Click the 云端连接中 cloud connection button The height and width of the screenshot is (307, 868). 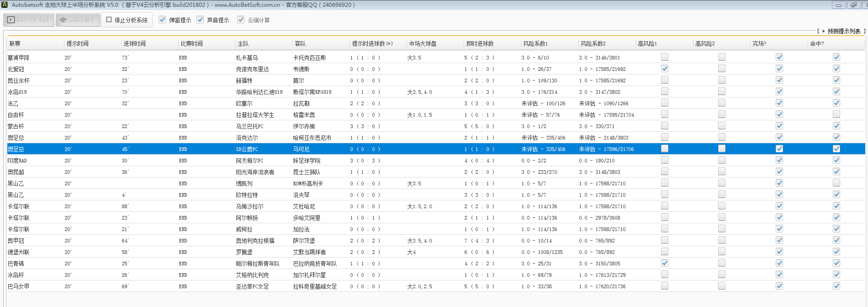pos(78,20)
